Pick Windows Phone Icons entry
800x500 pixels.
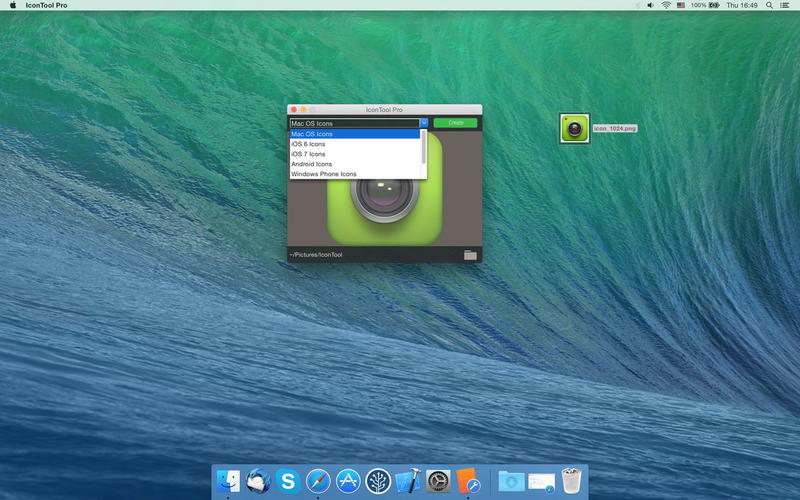click(x=355, y=174)
